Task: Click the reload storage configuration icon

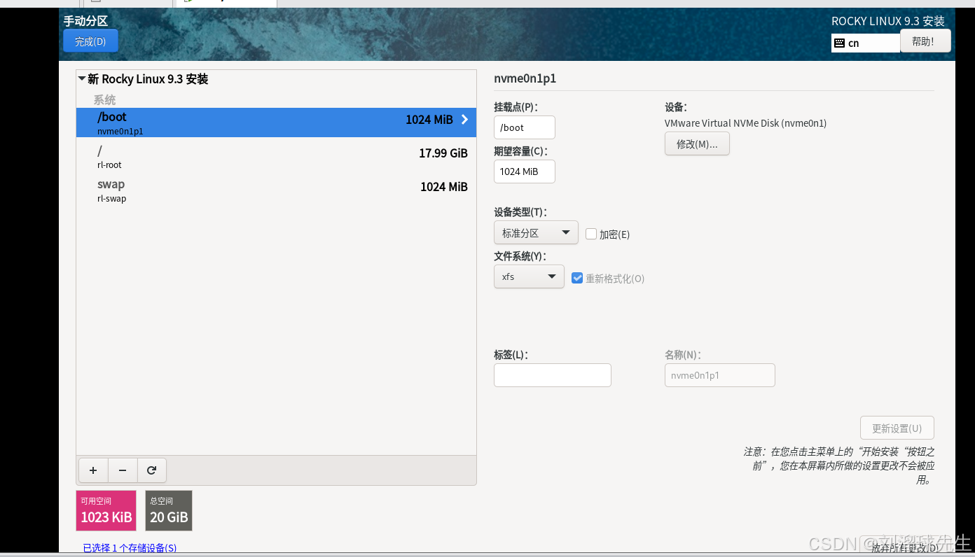Action: coord(152,470)
